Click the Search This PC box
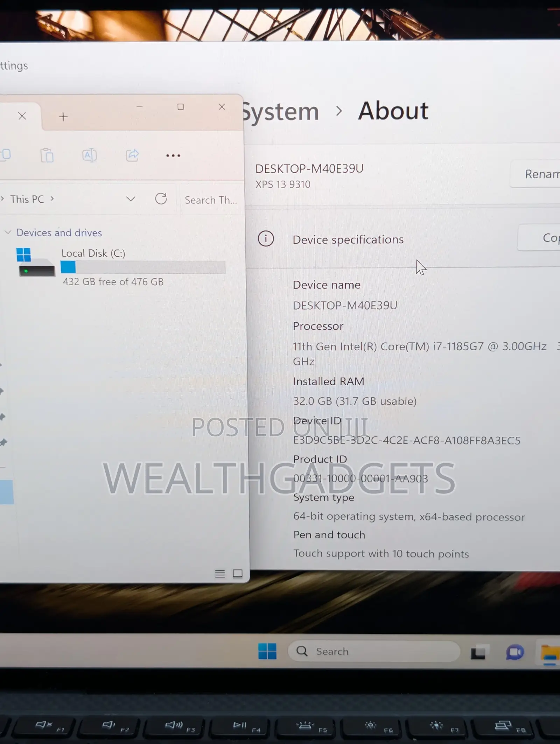The width and height of the screenshot is (560, 744). pyautogui.click(x=211, y=200)
